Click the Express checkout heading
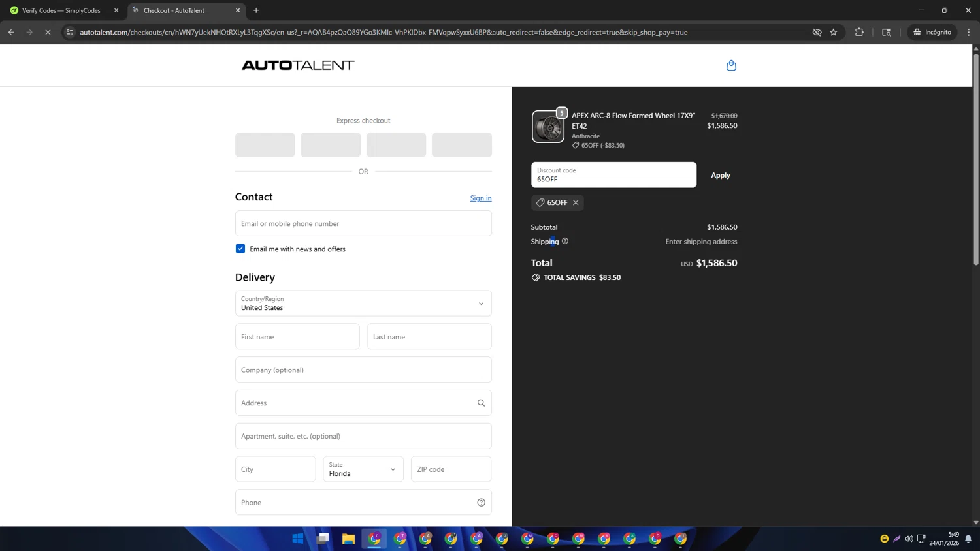 pyautogui.click(x=363, y=121)
